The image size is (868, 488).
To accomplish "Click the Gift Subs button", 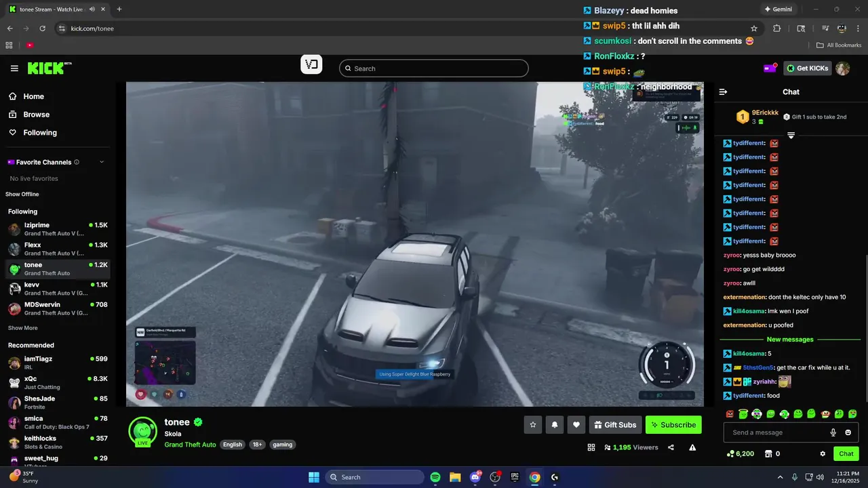I will coord(615,425).
